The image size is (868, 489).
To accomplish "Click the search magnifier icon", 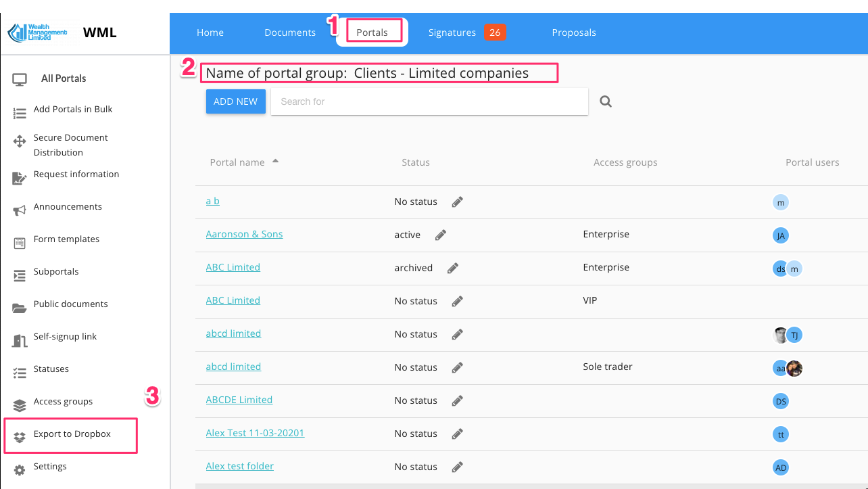I will click(x=606, y=102).
